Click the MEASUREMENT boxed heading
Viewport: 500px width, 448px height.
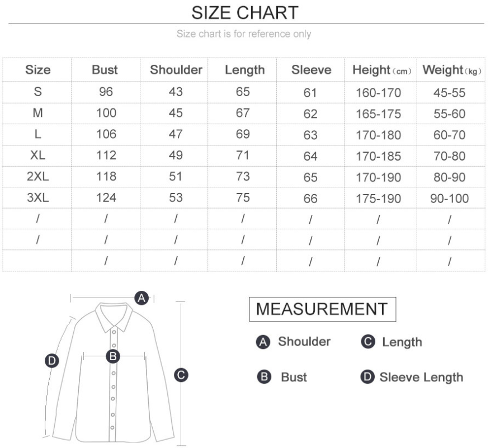click(x=322, y=309)
